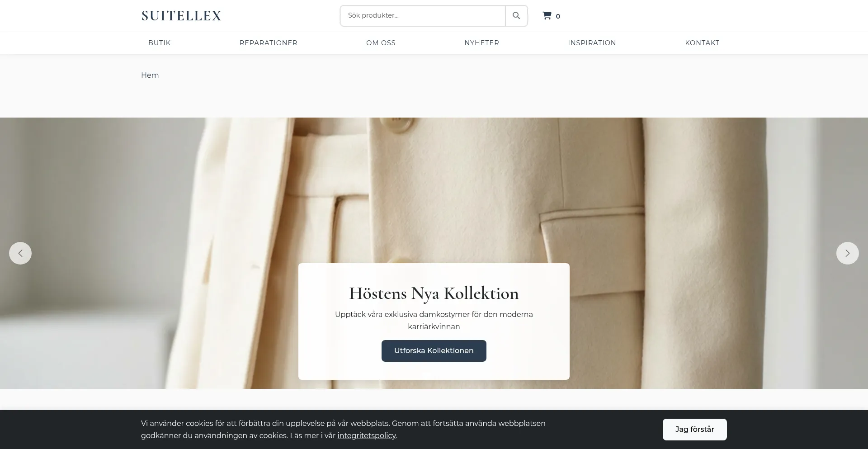Navigate to INSPIRATION
868x449 pixels.
[x=592, y=43]
